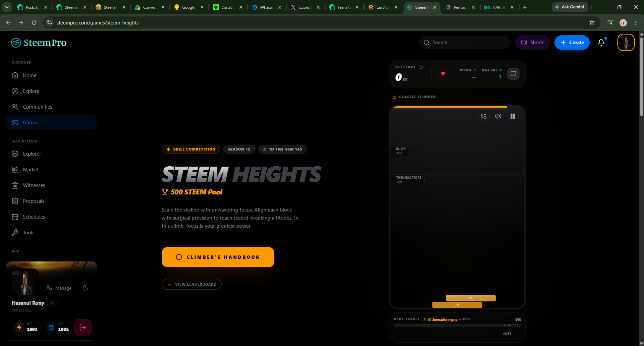Select Games in the sidebar
The width and height of the screenshot is (644, 346).
pyautogui.click(x=51, y=123)
